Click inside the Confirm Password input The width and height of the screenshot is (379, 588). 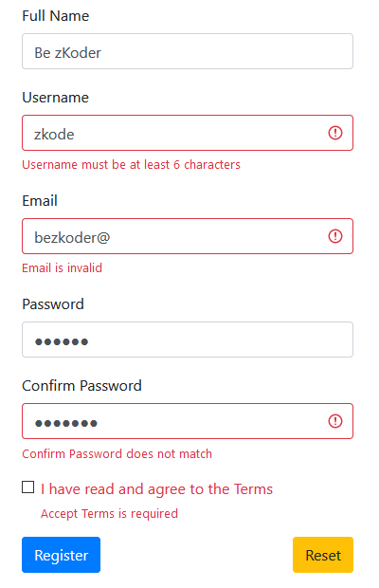click(188, 421)
